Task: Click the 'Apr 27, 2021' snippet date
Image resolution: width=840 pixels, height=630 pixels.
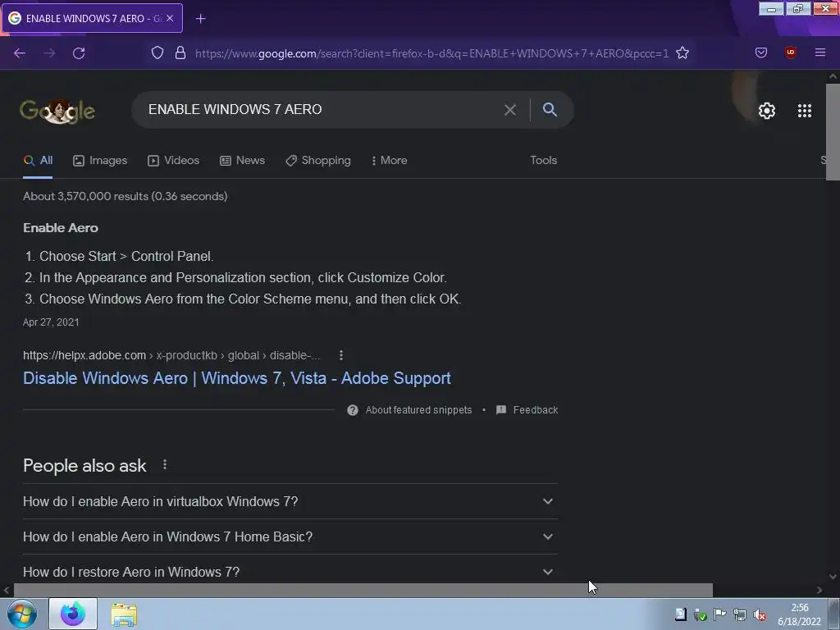Action: [x=51, y=322]
